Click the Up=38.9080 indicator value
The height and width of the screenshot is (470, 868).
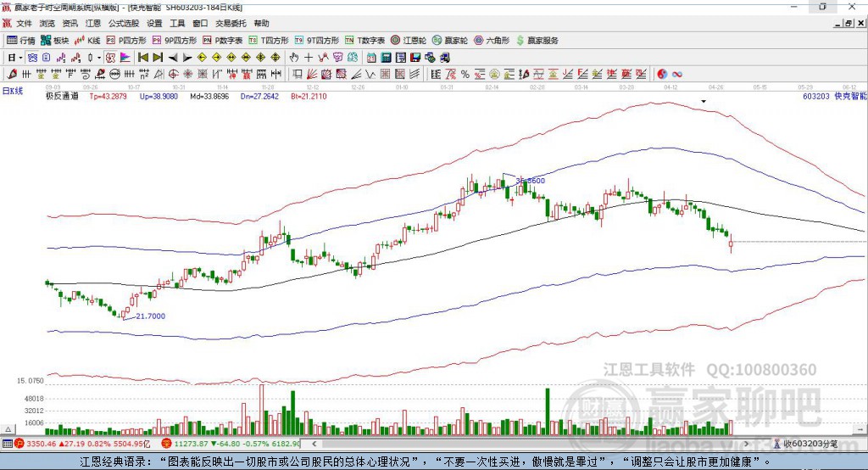tap(159, 96)
